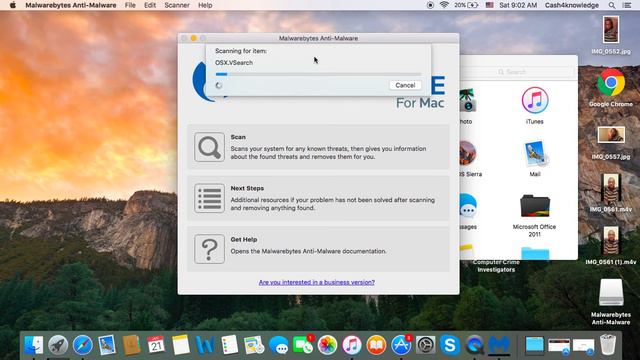Open FaceTime in the Dock
Viewport: 640px width, 360px height.
tap(303, 345)
